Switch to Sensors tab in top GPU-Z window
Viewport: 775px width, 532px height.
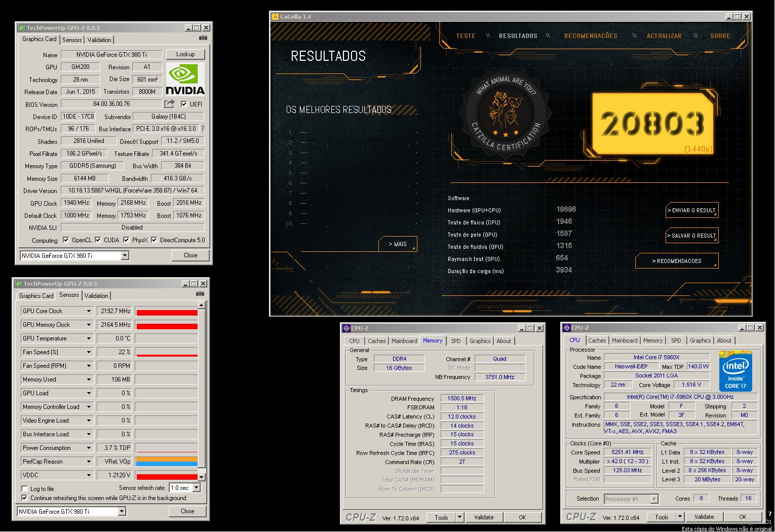click(72, 40)
